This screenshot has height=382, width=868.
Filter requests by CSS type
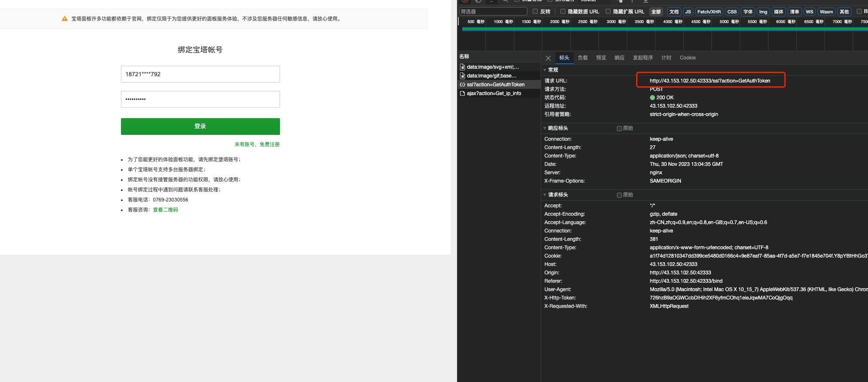pyautogui.click(x=732, y=12)
